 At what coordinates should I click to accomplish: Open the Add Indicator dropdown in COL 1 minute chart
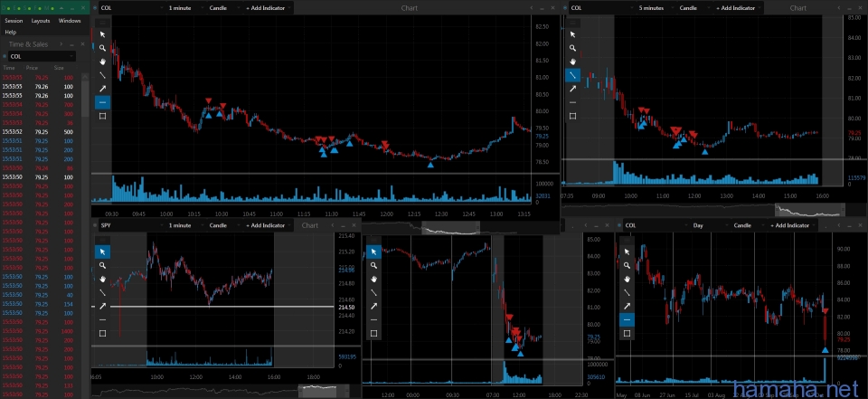(268, 8)
